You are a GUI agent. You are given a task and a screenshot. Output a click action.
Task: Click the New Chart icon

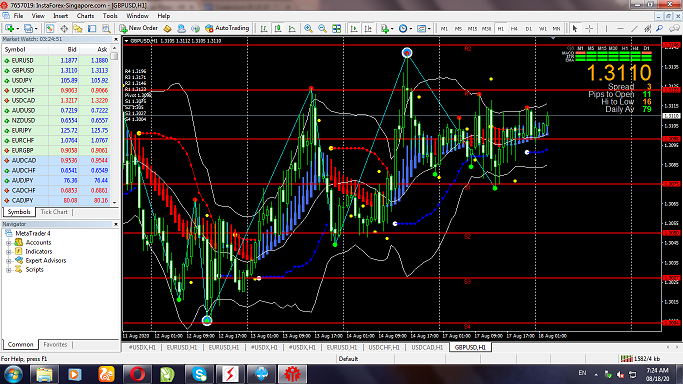pos(9,28)
